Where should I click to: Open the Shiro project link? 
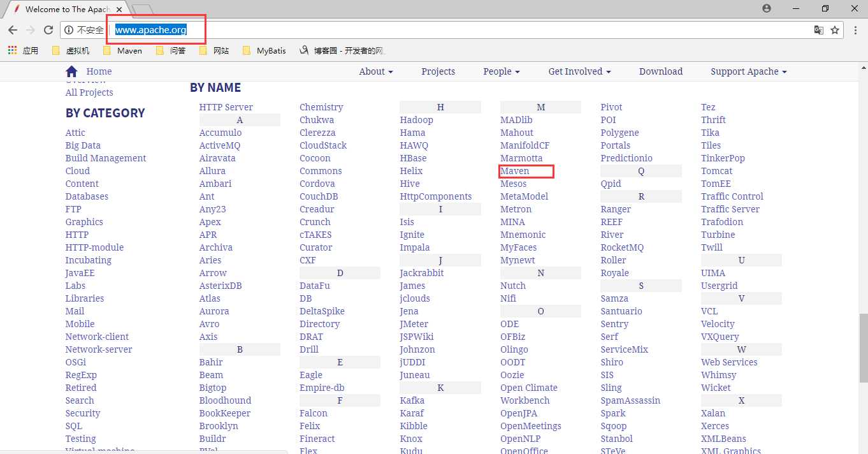(612, 362)
